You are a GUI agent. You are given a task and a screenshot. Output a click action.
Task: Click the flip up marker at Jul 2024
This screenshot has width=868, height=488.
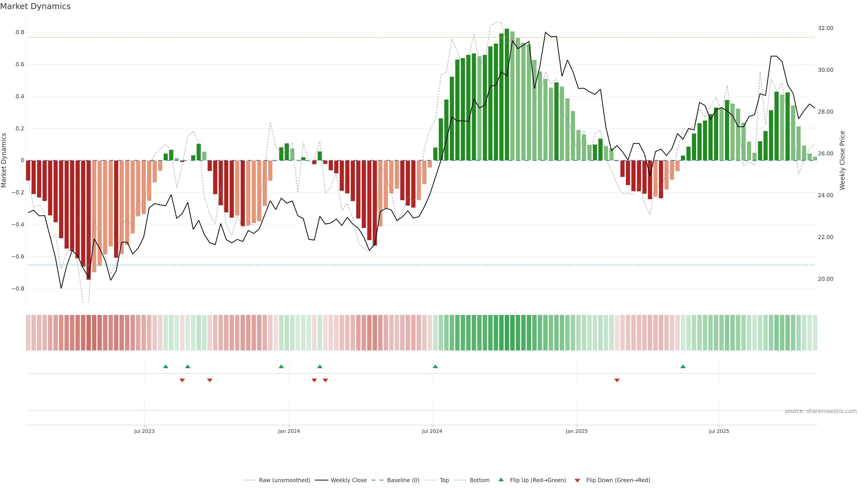tap(435, 366)
